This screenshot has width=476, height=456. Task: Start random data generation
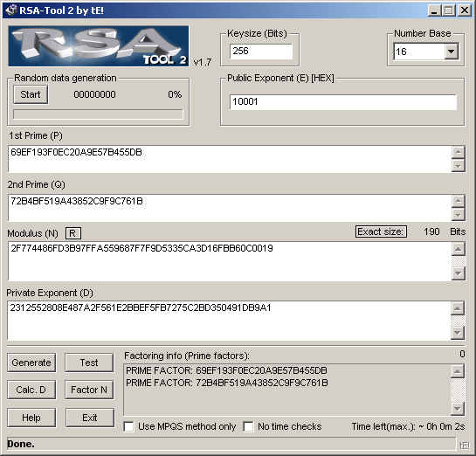click(x=31, y=94)
